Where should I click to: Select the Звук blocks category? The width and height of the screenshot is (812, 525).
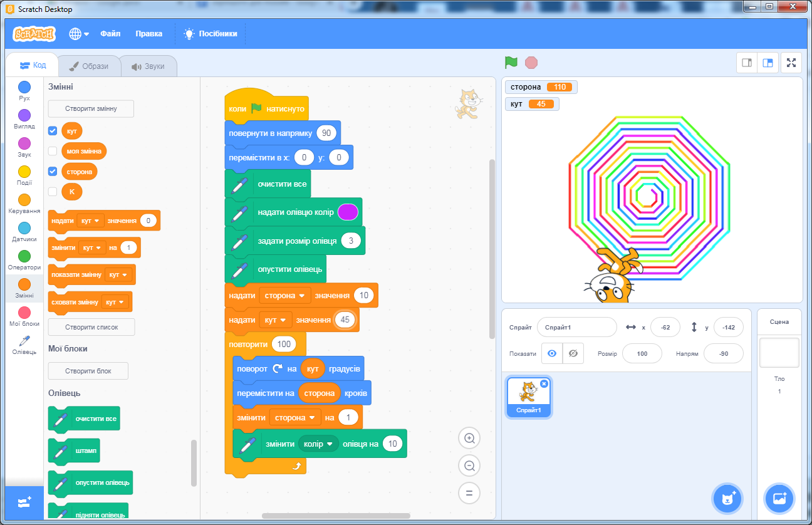click(x=24, y=148)
